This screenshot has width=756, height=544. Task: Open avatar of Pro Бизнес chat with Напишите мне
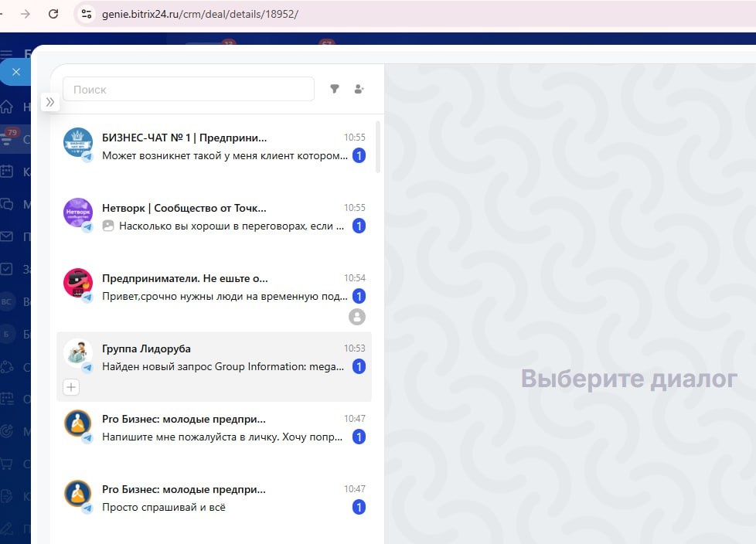click(x=78, y=423)
